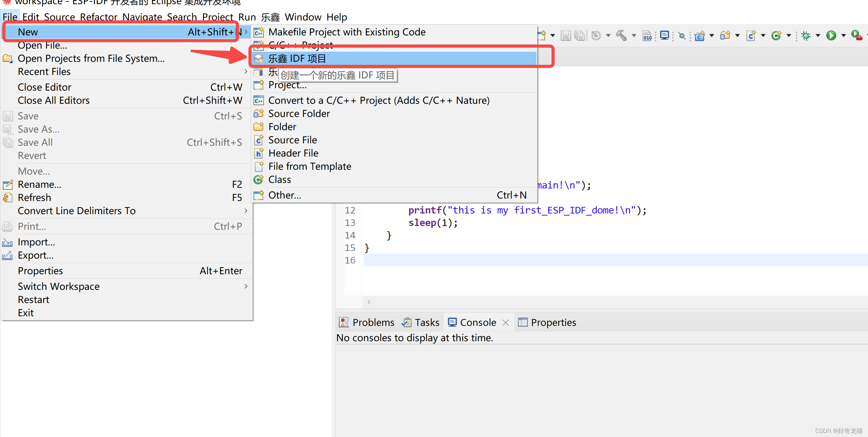Click the Rename pencil icon

[8, 184]
